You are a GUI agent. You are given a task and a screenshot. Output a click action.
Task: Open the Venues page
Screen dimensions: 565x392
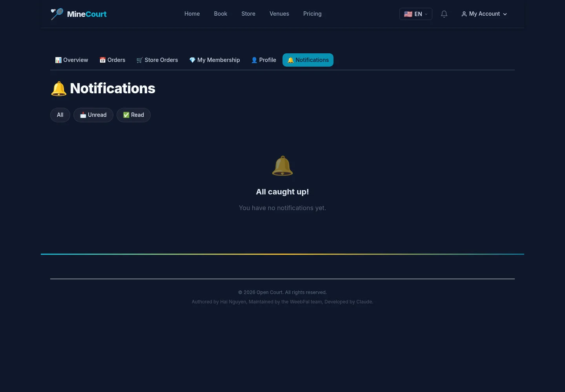coord(279,14)
